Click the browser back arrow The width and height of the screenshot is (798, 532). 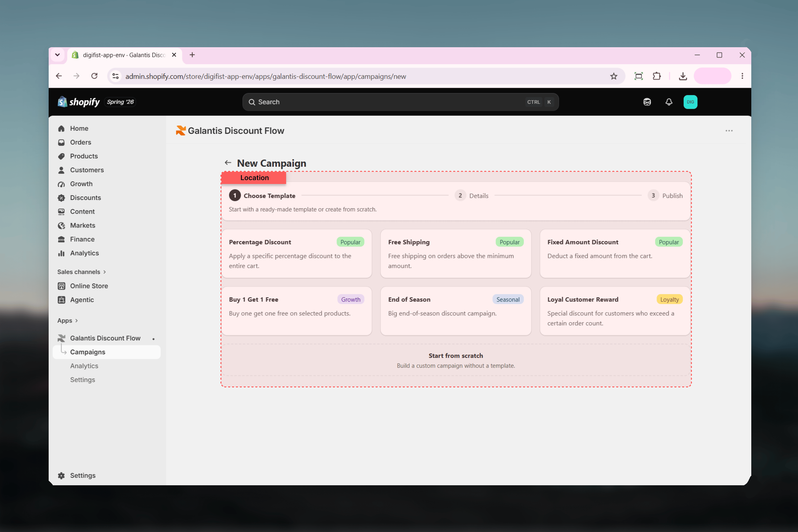coord(59,76)
